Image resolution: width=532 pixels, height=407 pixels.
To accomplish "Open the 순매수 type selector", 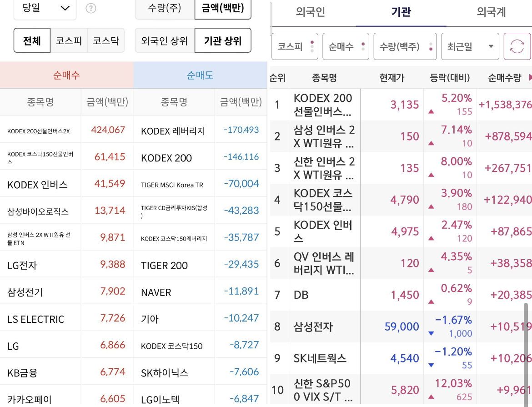I will coord(346,46).
